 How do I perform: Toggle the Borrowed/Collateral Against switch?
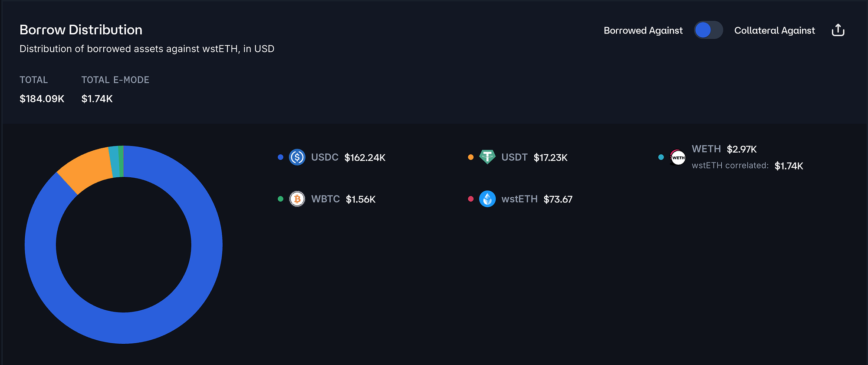tap(708, 30)
